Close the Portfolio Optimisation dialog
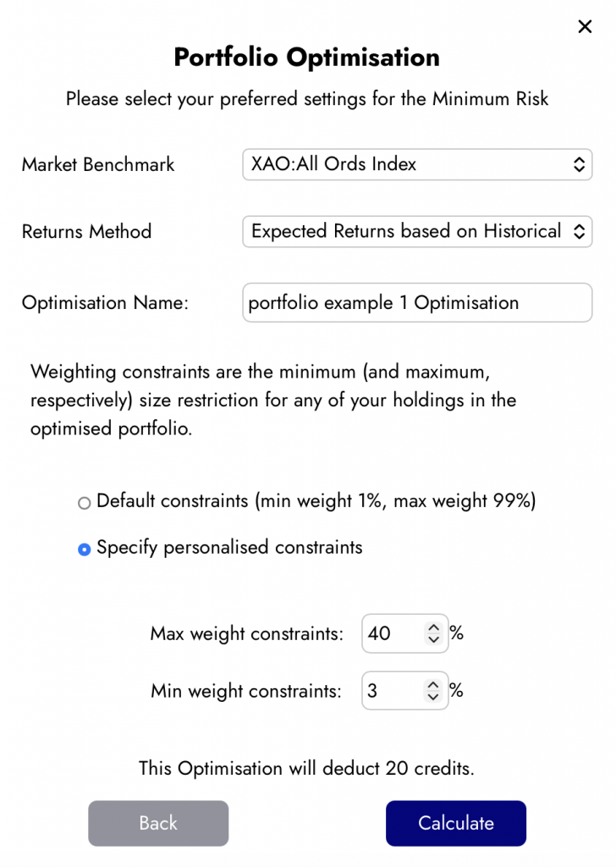Image resolution: width=616 pixels, height=867 pixels. click(585, 26)
